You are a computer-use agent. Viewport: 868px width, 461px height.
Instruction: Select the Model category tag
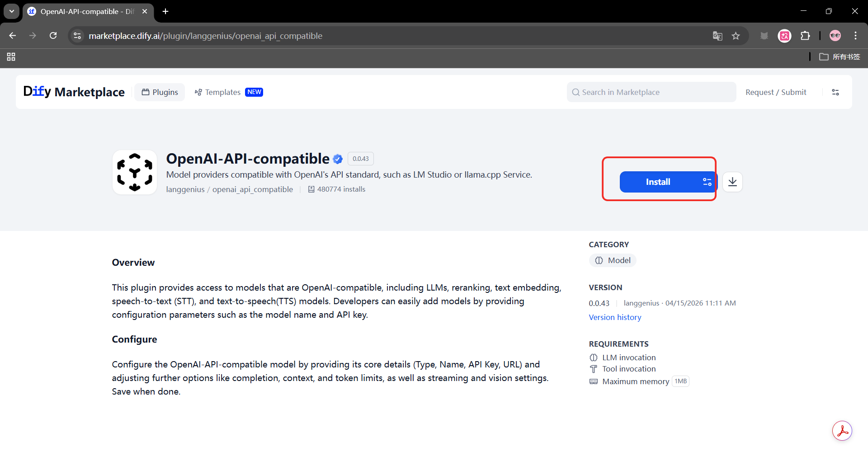coord(613,260)
